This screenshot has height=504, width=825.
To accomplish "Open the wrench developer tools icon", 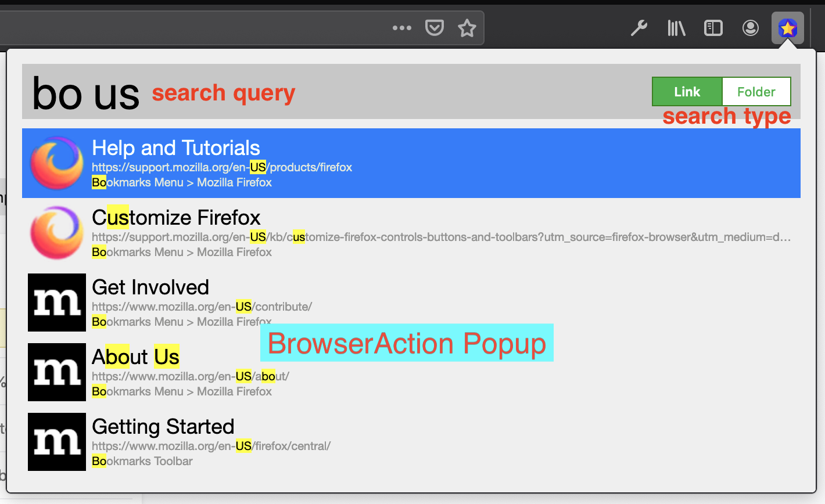I will [x=639, y=28].
